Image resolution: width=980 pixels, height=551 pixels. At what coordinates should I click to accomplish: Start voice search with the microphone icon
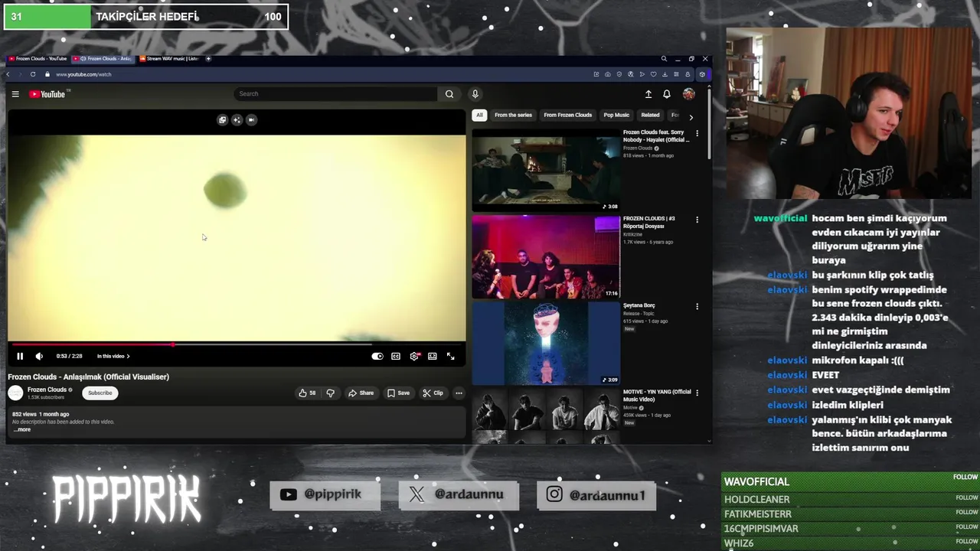pos(475,94)
